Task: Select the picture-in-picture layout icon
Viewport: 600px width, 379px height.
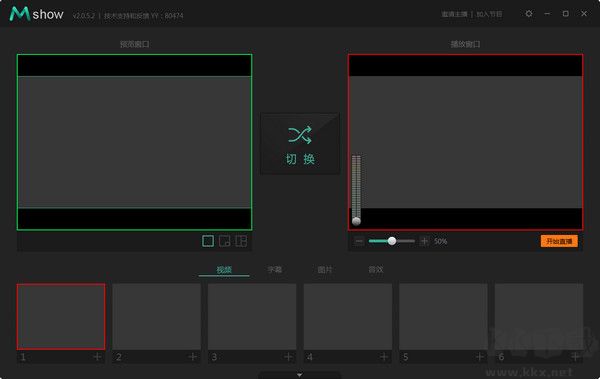Action: (x=225, y=241)
